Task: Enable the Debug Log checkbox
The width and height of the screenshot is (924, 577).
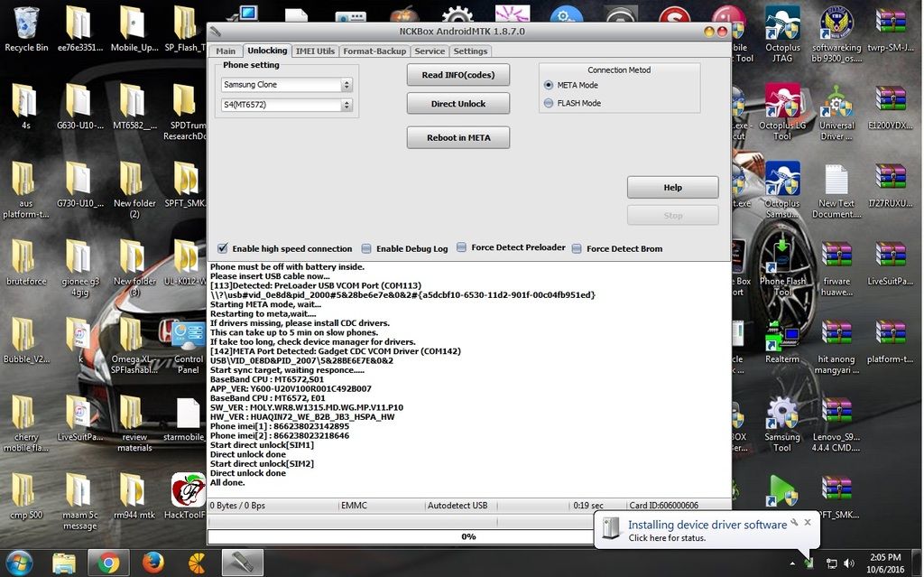Action: [366, 248]
